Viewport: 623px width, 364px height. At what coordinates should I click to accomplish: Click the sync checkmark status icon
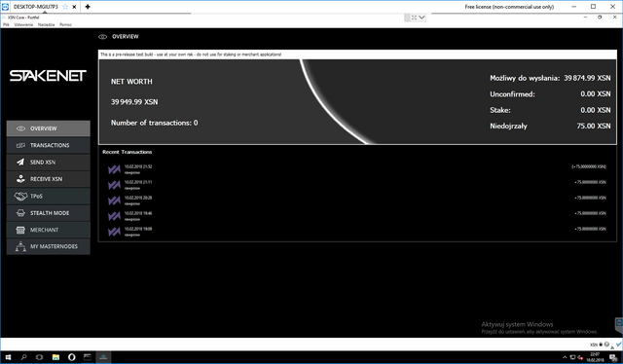[x=619, y=345]
